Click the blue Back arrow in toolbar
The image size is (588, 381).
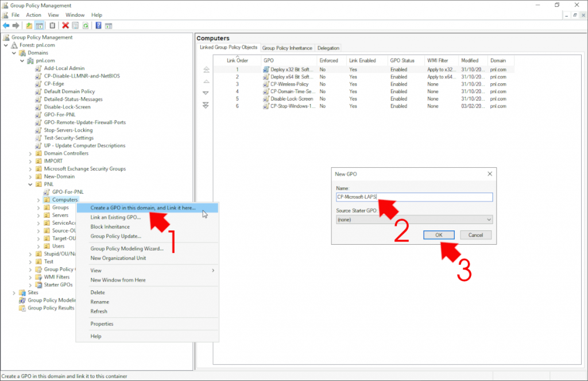click(6, 25)
